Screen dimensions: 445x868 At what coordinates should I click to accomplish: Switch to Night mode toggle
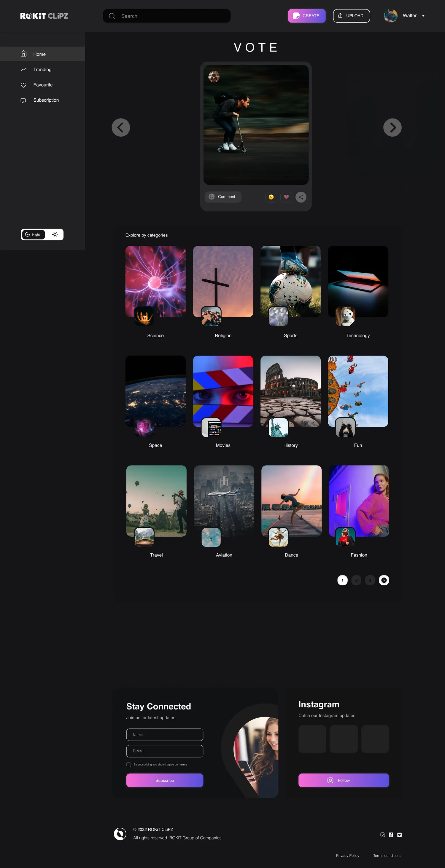(x=34, y=234)
